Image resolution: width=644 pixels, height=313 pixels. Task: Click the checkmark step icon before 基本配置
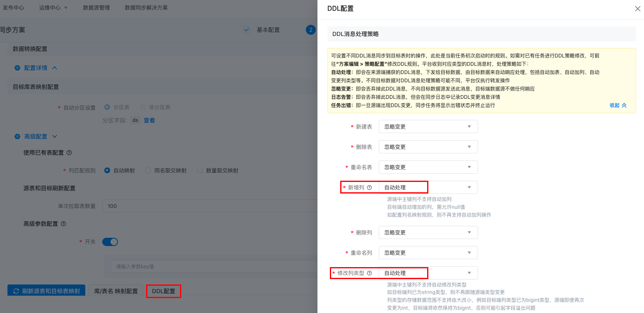(247, 30)
